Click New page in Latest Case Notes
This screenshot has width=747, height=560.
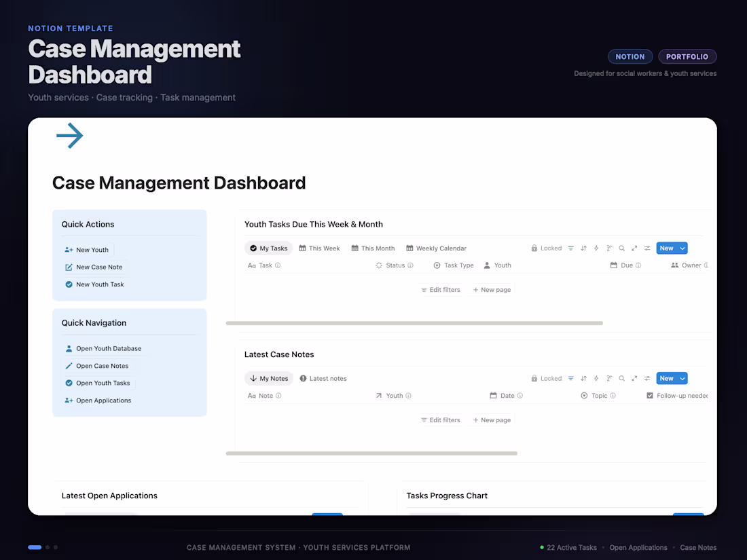click(x=492, y=420)
